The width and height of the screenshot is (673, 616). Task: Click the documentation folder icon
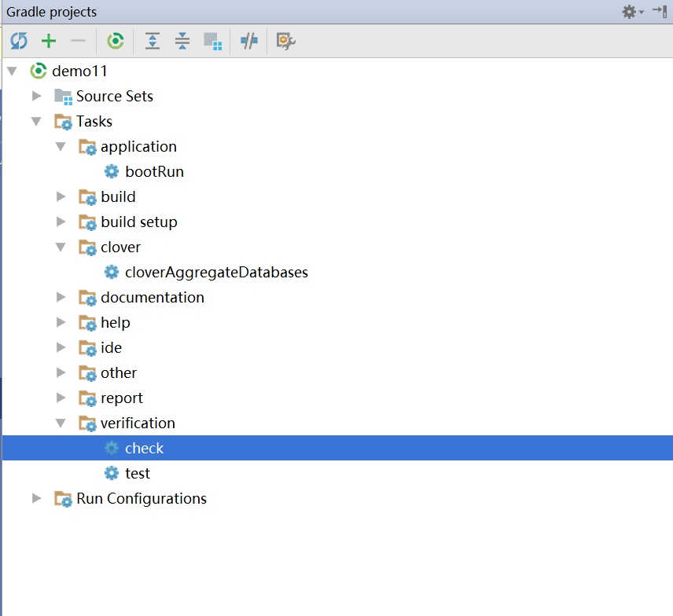pos(87,298)
